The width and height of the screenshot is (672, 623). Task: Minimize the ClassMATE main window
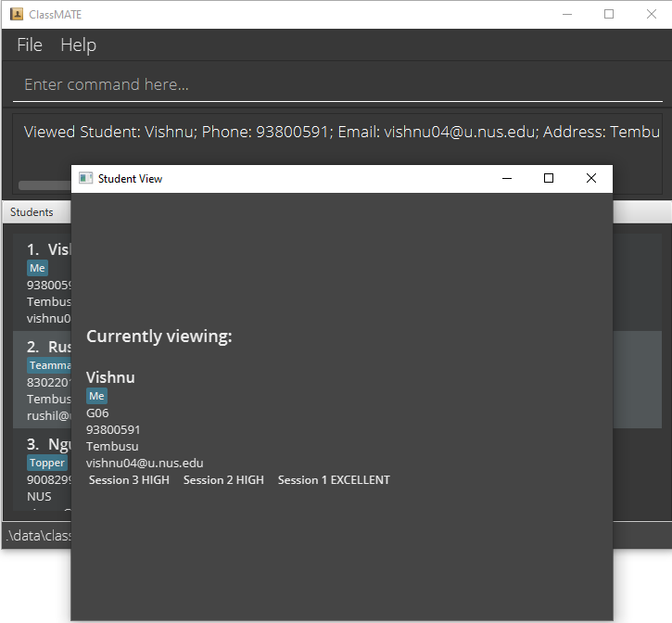tap(567, 14)
